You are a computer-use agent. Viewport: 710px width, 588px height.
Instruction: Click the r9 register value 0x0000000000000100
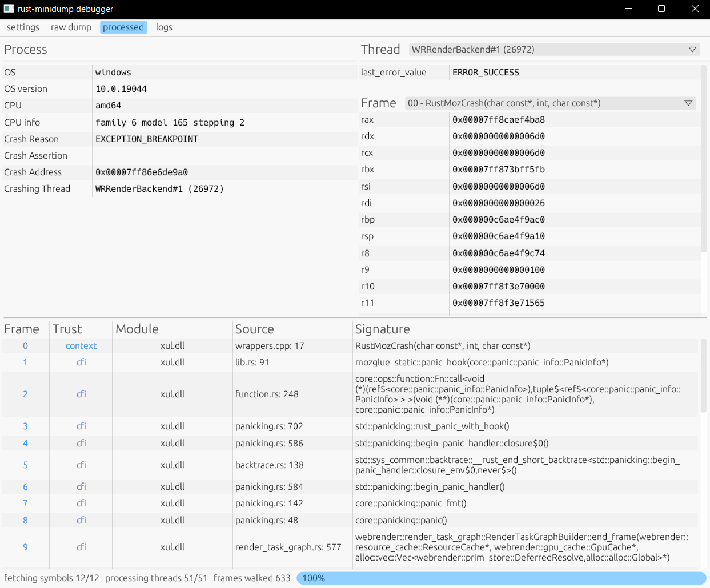tap(499, 270)
